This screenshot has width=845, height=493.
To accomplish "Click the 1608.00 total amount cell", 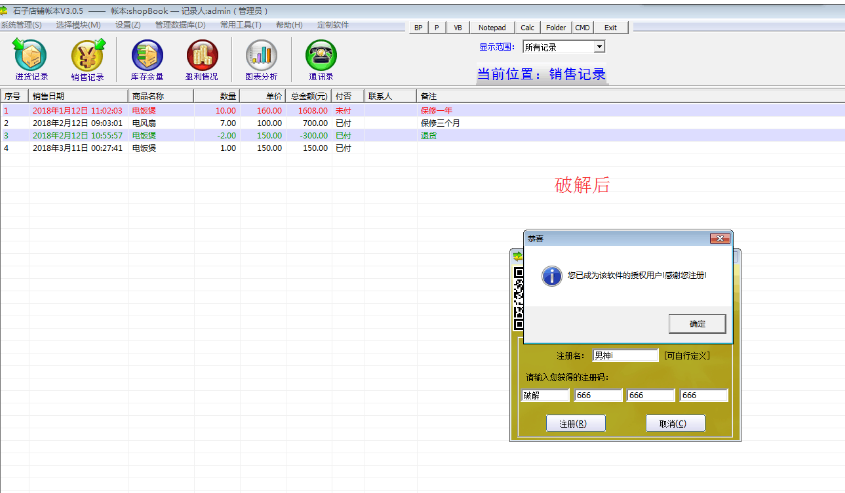I will [x=308, y=110].
